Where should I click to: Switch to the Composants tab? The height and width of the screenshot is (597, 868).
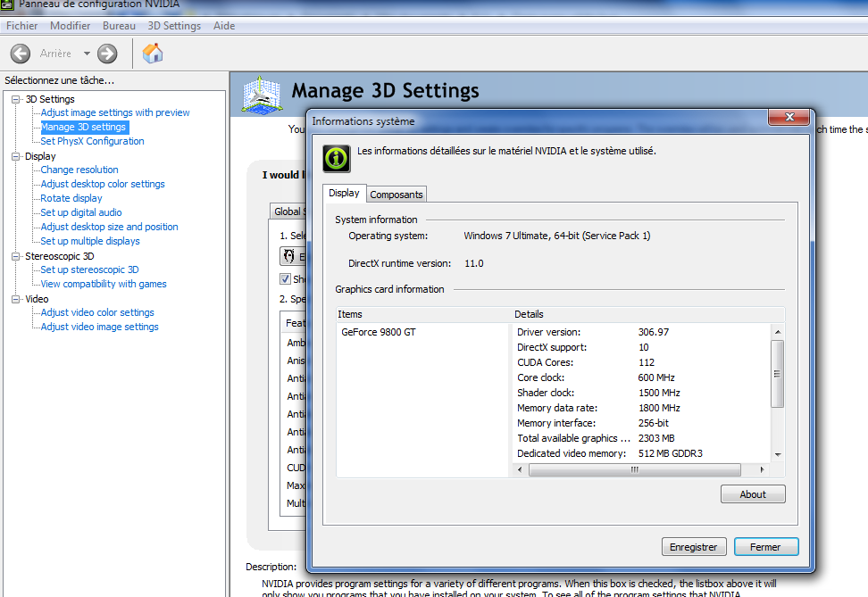point(396,195)
